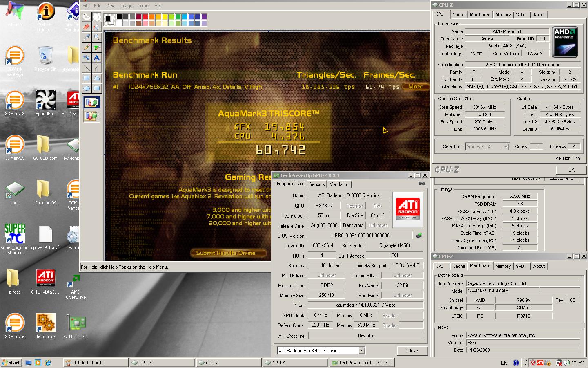Image resolution: width=588 pixels, height=368 pixels.
Task: Open the RivaTuner desktop icon
Action: click(x=45, y=325)
